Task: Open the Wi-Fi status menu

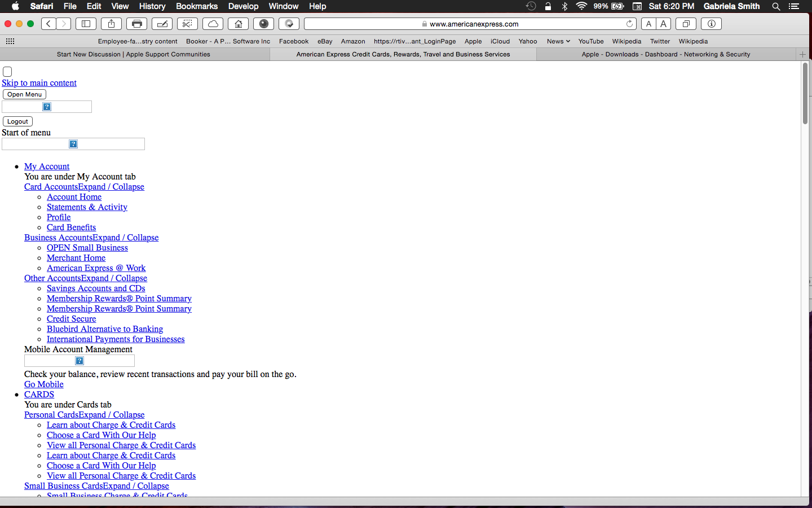Action: 581,6
